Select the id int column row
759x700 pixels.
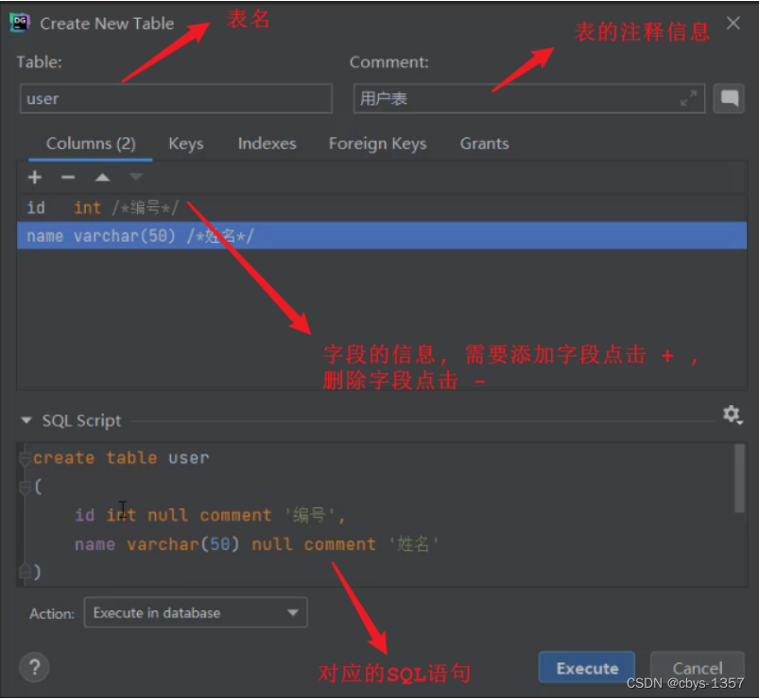382,208
